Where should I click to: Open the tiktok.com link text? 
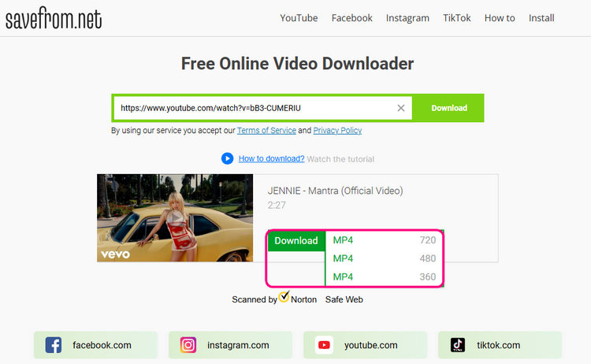[498, 345]
